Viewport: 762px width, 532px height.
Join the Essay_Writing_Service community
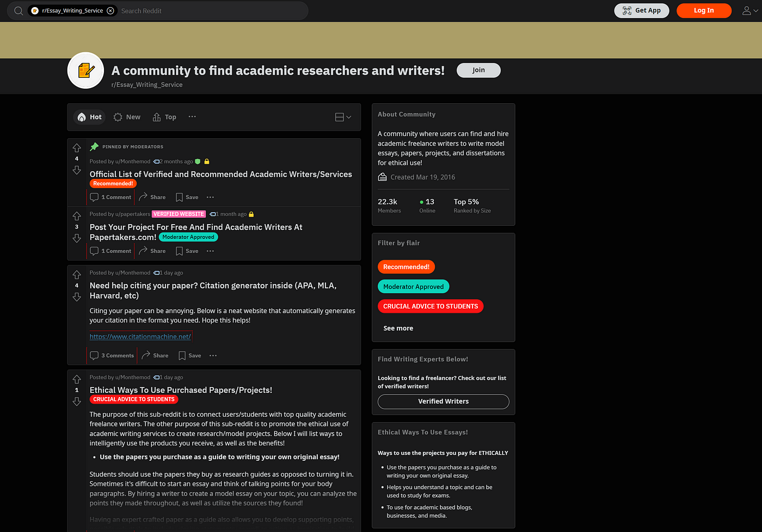point(478,70)
